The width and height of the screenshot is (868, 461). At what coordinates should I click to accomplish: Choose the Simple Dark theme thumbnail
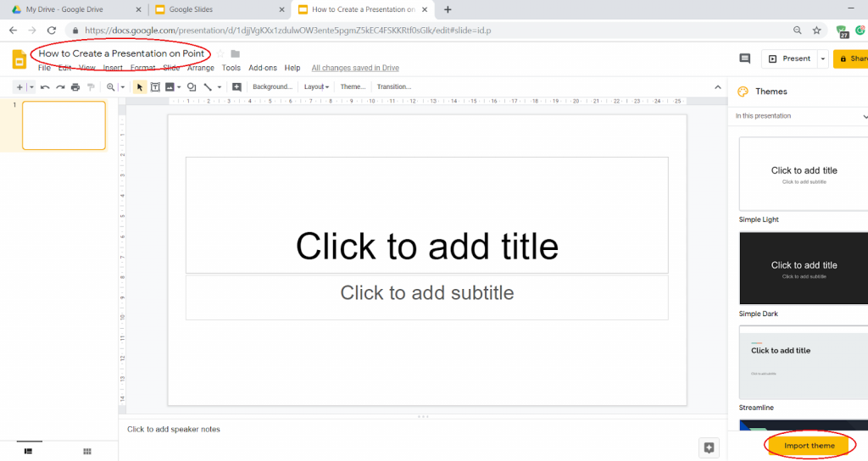tap(804, 269)
